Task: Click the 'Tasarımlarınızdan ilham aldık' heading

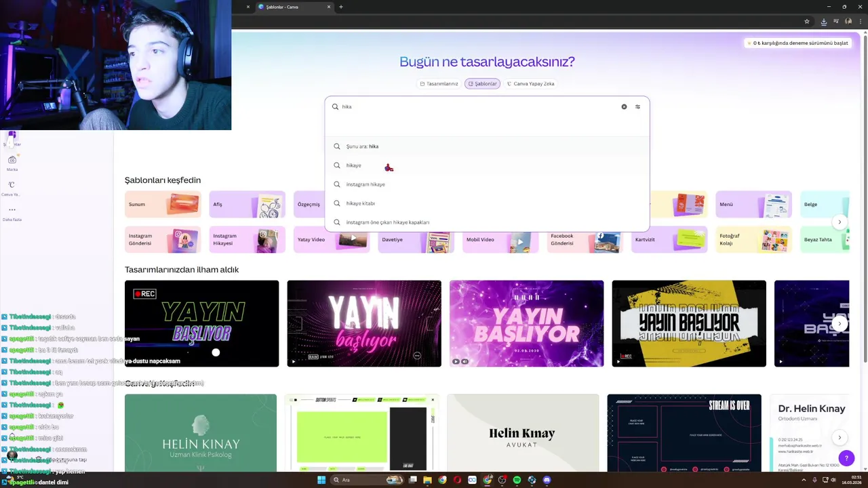Action: [x=182, y=270]
